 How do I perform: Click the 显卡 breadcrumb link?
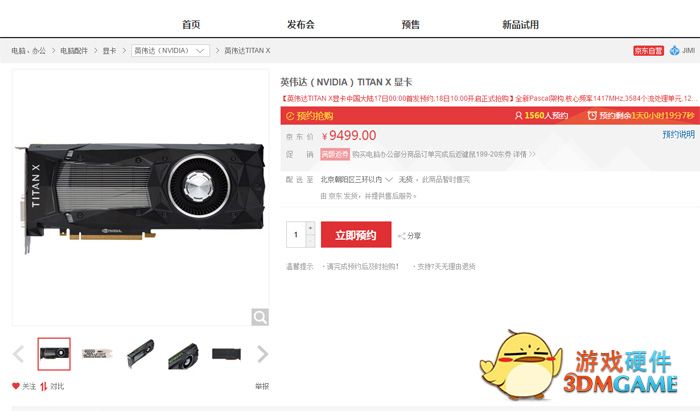109,51
